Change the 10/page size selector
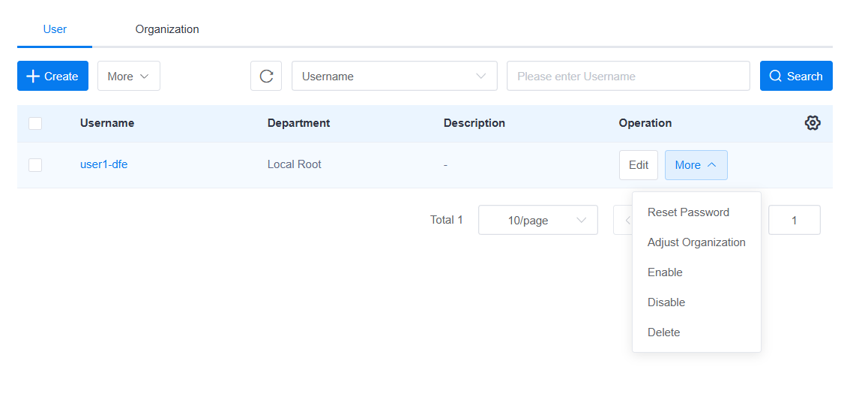Image resolution: width=868 pixels, height=394 pixels. (537, 220)
